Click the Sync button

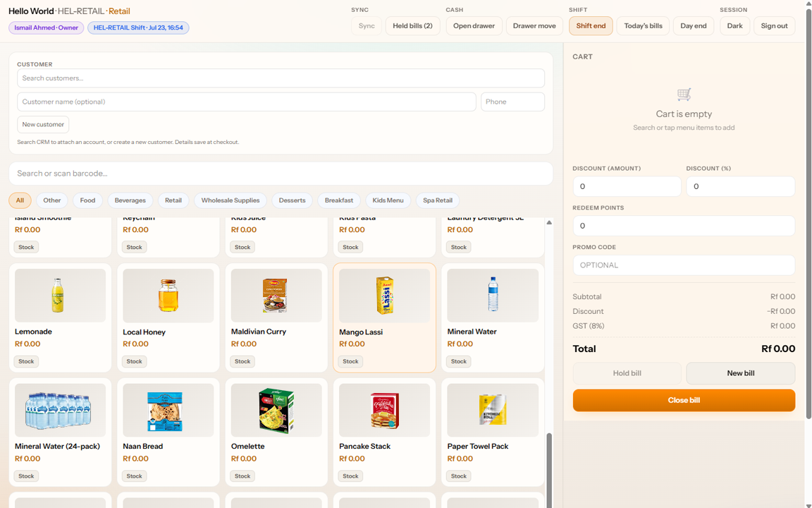click(x=367, y=26)
